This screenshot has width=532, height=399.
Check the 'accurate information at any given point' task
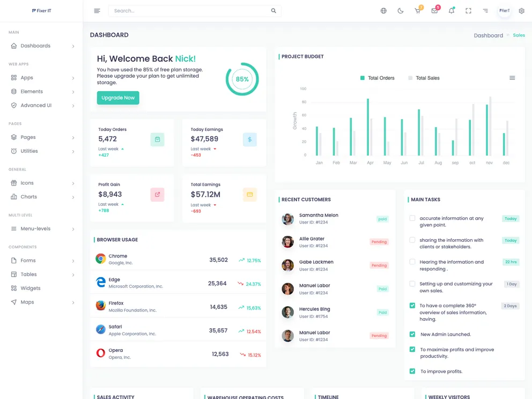[412, 218]
